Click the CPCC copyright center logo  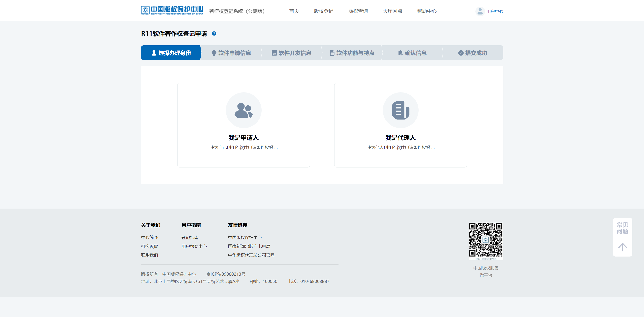click(x=172, y=10)
